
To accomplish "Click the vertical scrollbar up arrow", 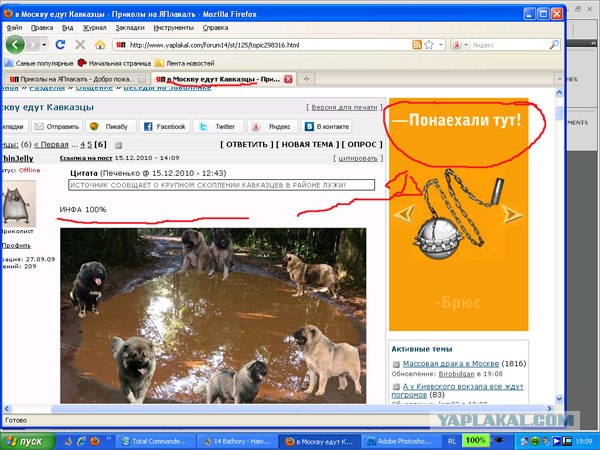I will coord(559,93).
